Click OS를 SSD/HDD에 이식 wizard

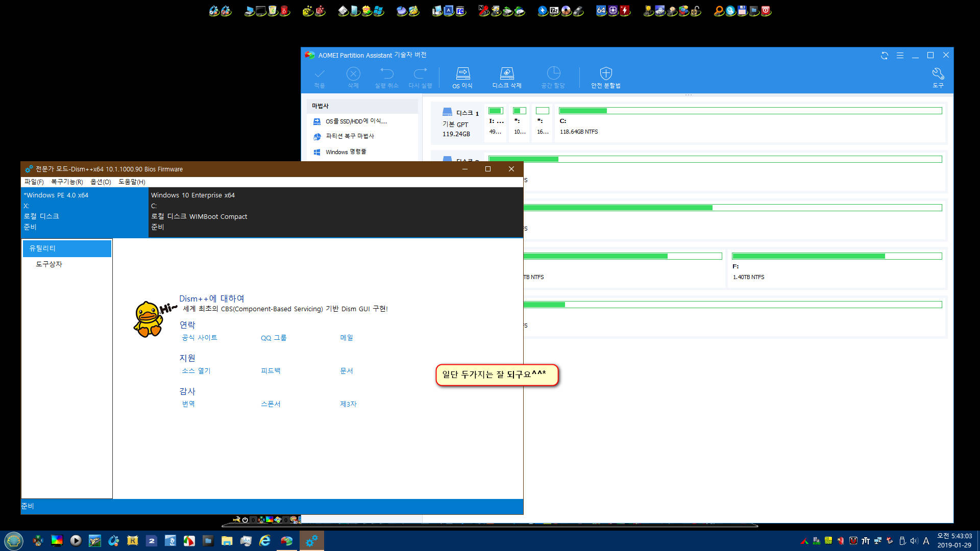356,121
